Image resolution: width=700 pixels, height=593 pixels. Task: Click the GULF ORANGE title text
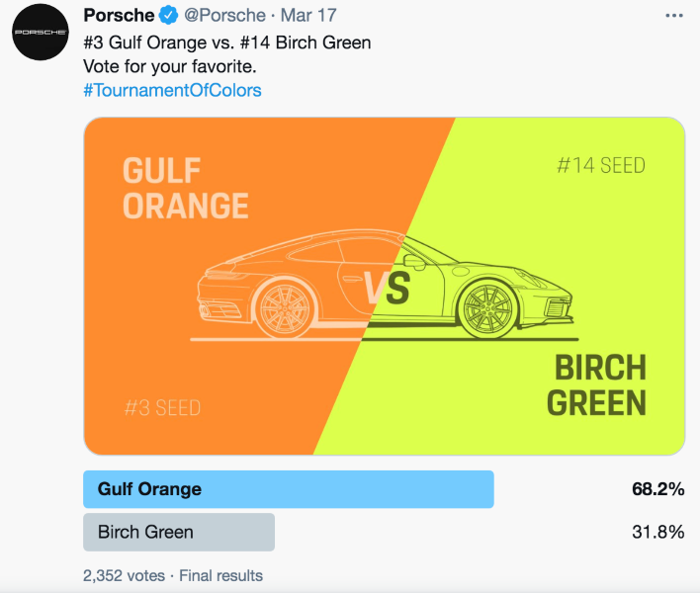(x=185, y=189)
